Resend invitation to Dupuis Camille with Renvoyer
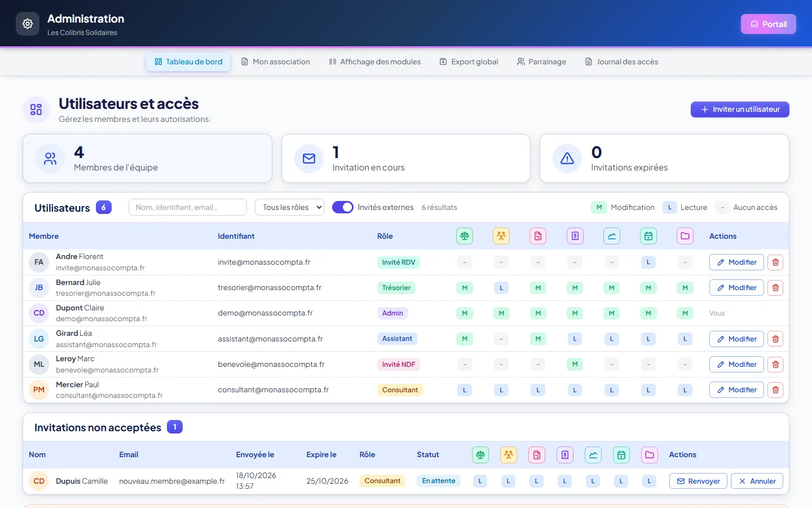 tap(698, 481)
